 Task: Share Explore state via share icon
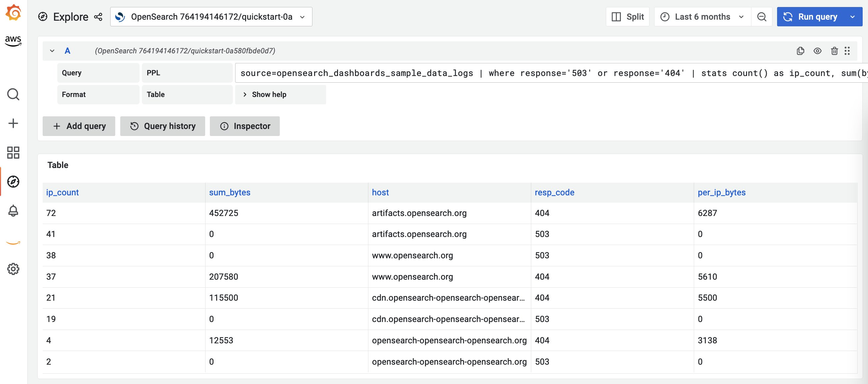pyautogui.click(x=98, y=17)
